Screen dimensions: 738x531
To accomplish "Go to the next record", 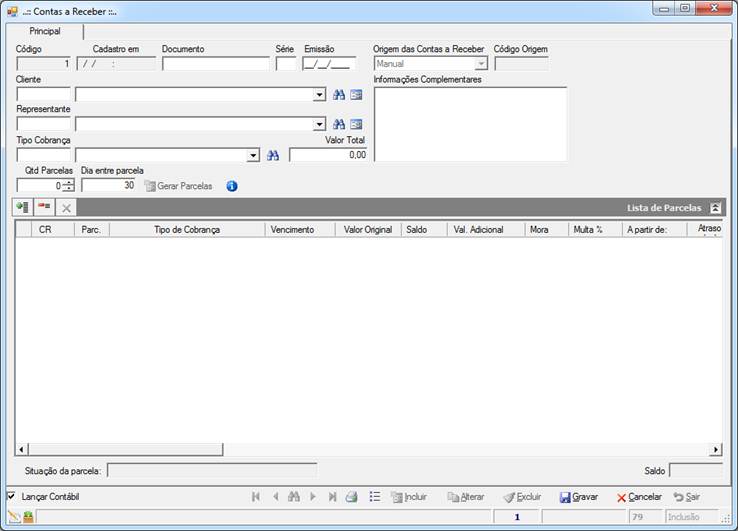I will pyautogui.click(x=313, y=497).
